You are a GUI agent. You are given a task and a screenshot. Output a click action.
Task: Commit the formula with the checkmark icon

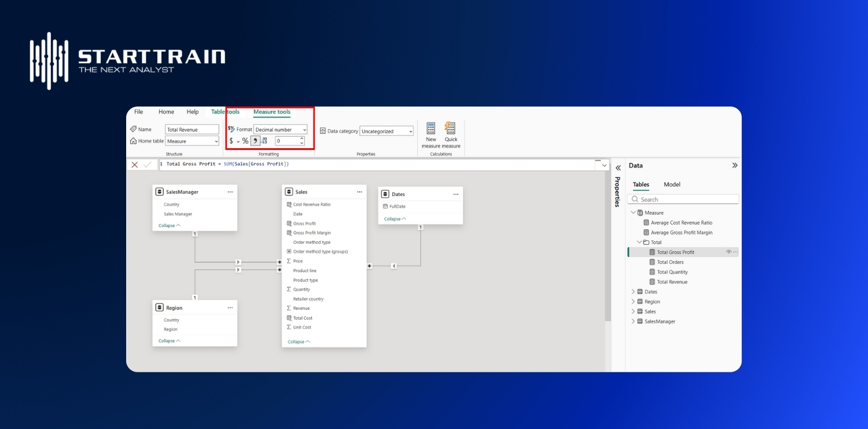tap(148, 164)
